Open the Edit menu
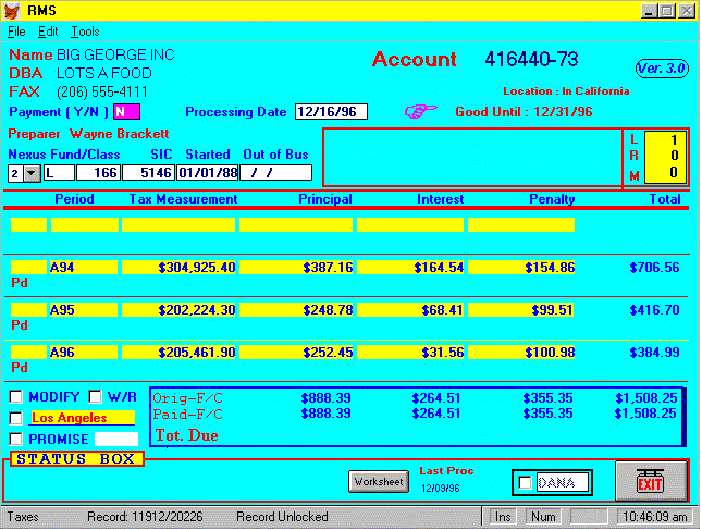The image size is (701, 529). tap(48, 32)
